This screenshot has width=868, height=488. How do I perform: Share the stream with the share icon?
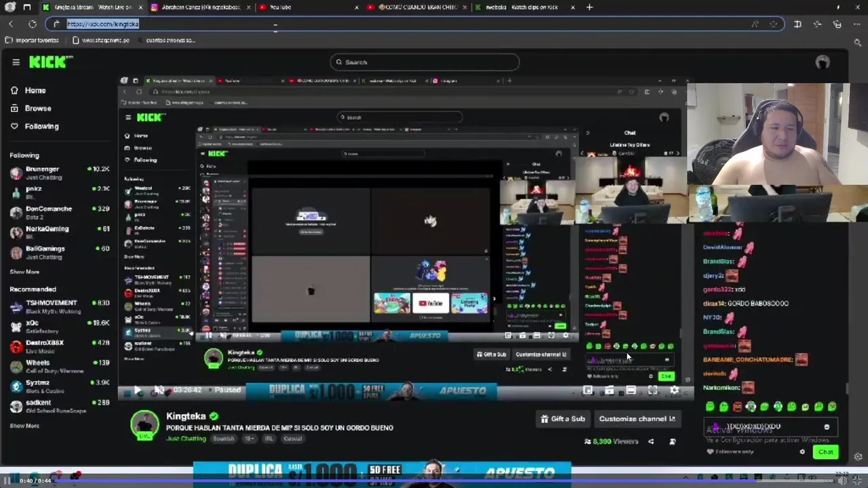[651, 442]
